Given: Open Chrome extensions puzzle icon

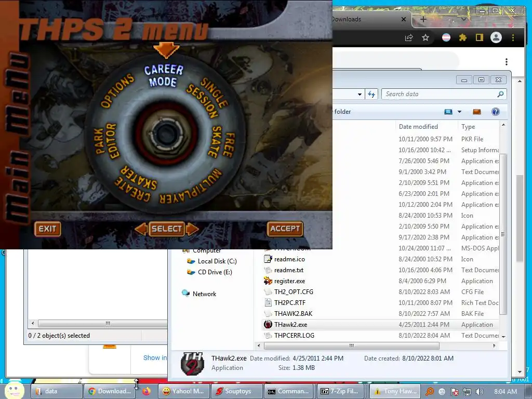Looking at the screenshot, I should point(463,37).
